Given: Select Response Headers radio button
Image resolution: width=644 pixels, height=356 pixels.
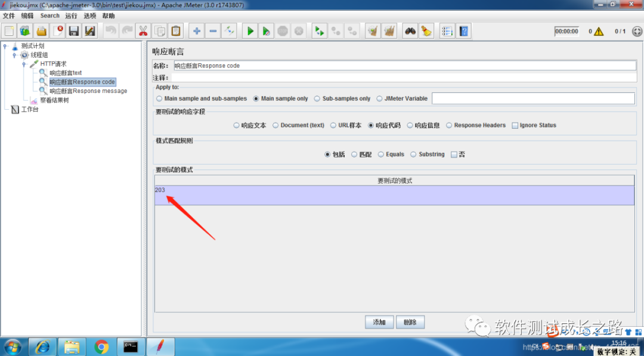Looking at the screenshot, I should (450, 125).
